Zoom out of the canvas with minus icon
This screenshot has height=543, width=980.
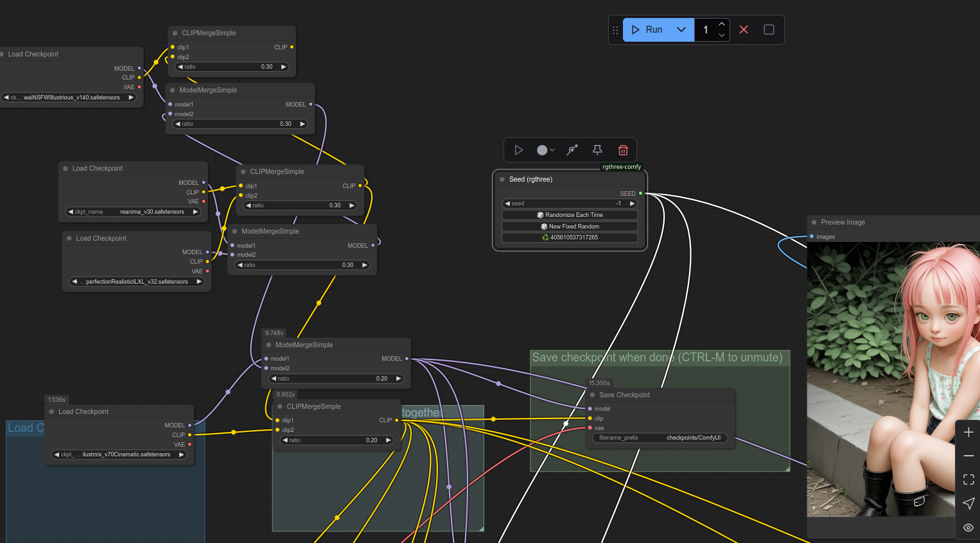[968, 456]
